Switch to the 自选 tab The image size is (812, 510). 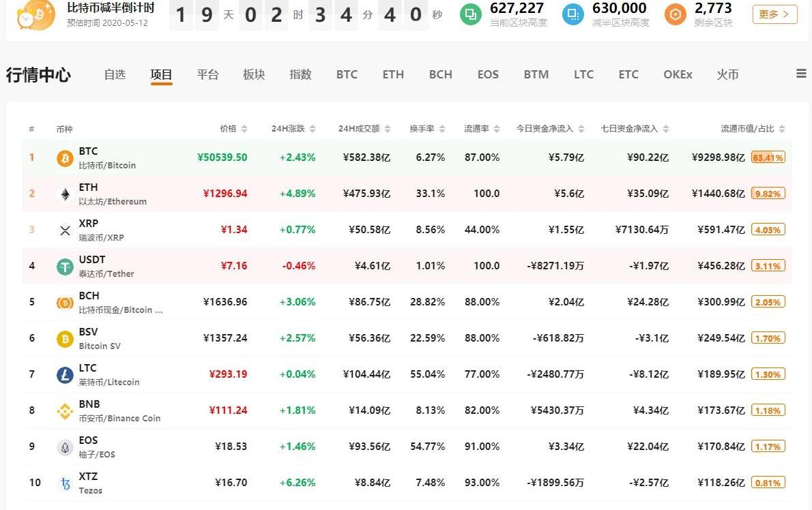click(x=115, y=74)
